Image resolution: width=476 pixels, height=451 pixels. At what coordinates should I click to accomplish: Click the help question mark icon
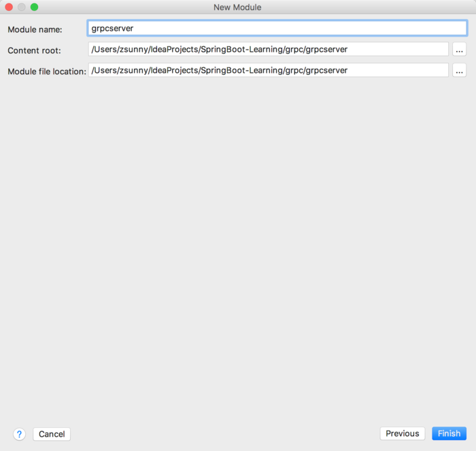tap(19, 434)
